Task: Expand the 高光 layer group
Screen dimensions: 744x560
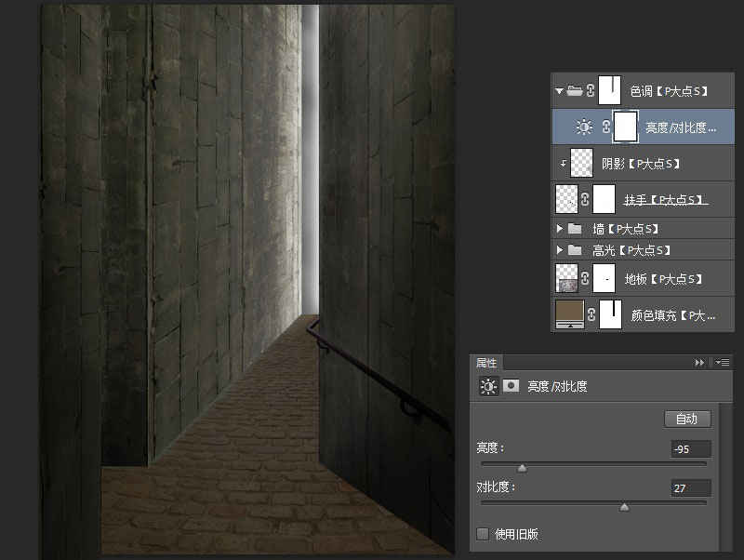Action: [x=560, y=249]
